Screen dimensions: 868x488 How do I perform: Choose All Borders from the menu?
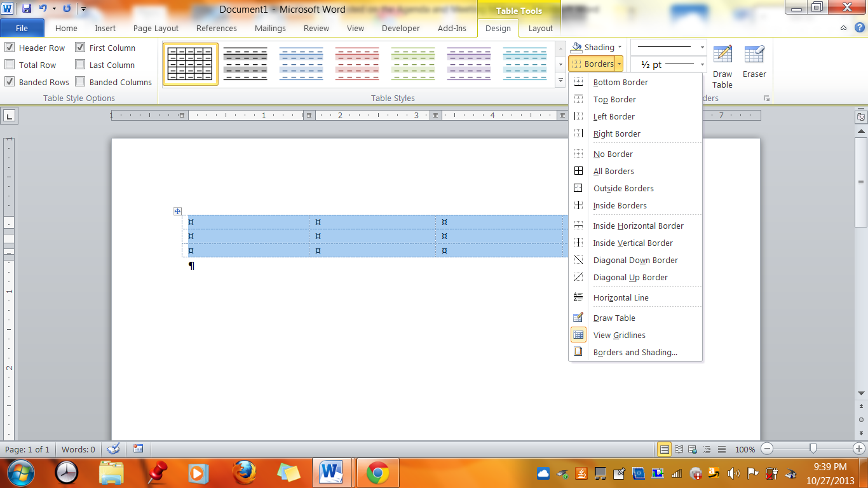pyautogui.click(x=614, y=171)
